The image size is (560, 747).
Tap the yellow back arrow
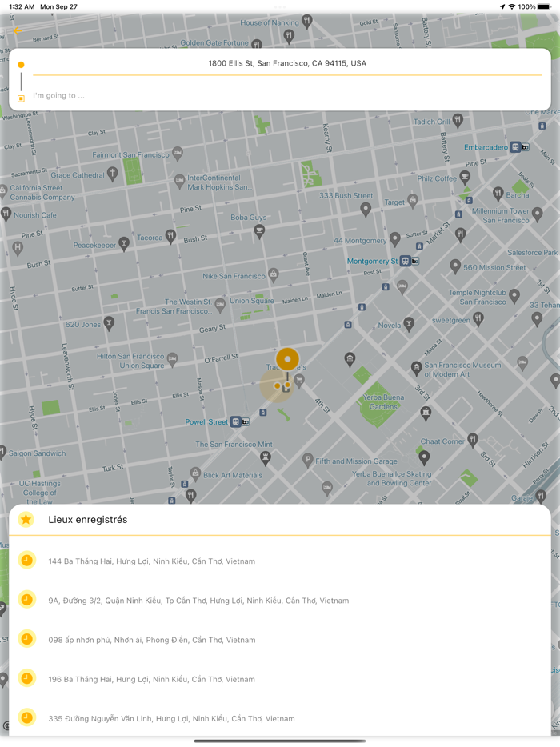coord(18,31)
